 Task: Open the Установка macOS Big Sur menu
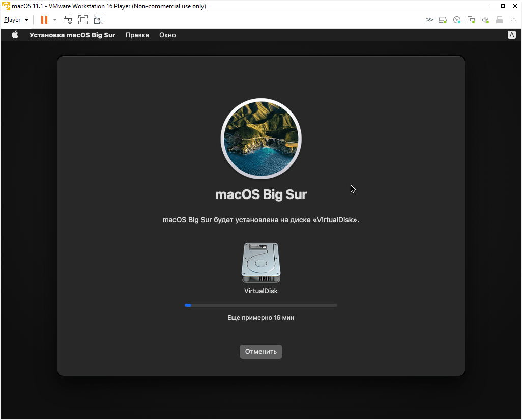coord(72,35)
